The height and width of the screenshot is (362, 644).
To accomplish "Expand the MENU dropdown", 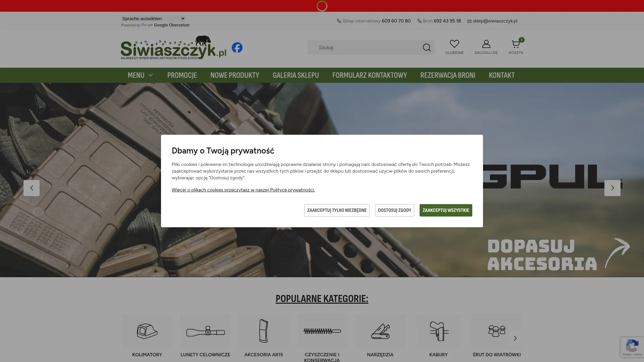I will pos(140,75).
